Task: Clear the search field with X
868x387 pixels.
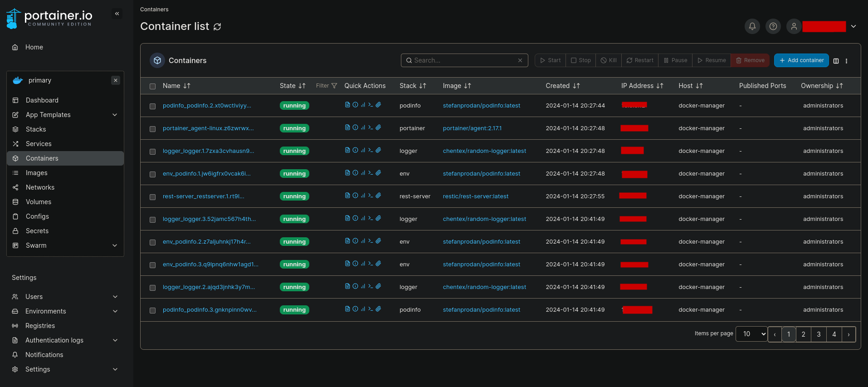Action: [520, 60]
